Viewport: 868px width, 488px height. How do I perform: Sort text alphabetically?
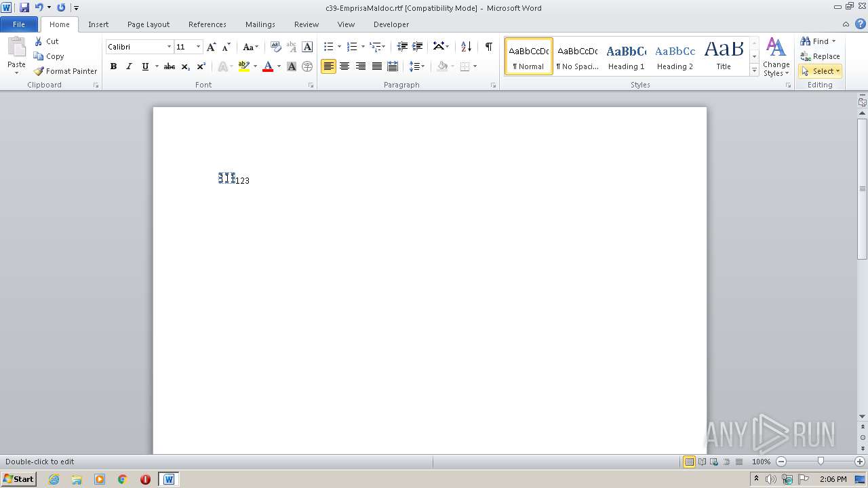coord(466,47)
